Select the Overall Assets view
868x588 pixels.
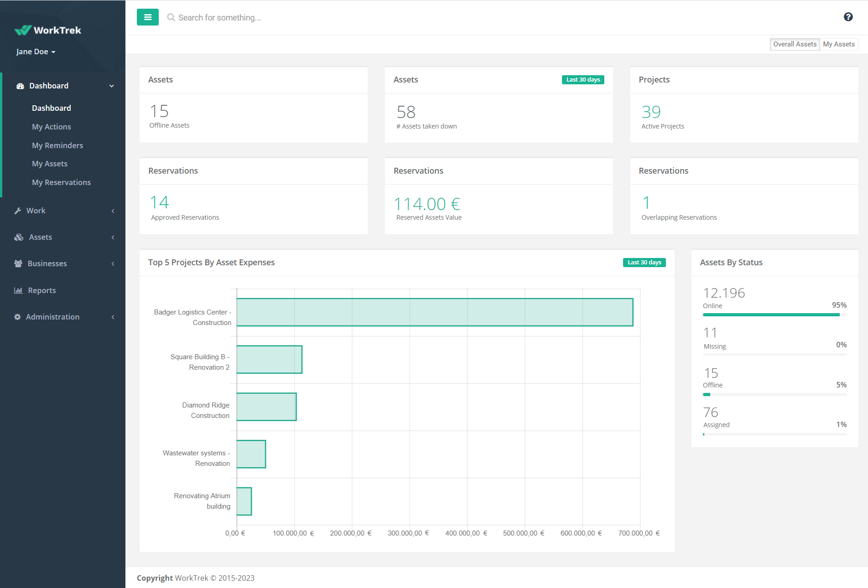click(795, 44)
